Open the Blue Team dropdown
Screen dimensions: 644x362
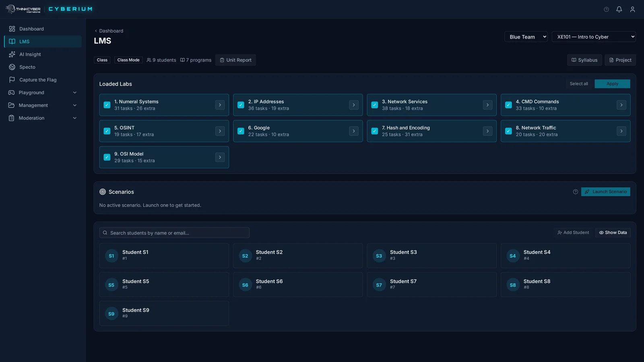(526, 37)
